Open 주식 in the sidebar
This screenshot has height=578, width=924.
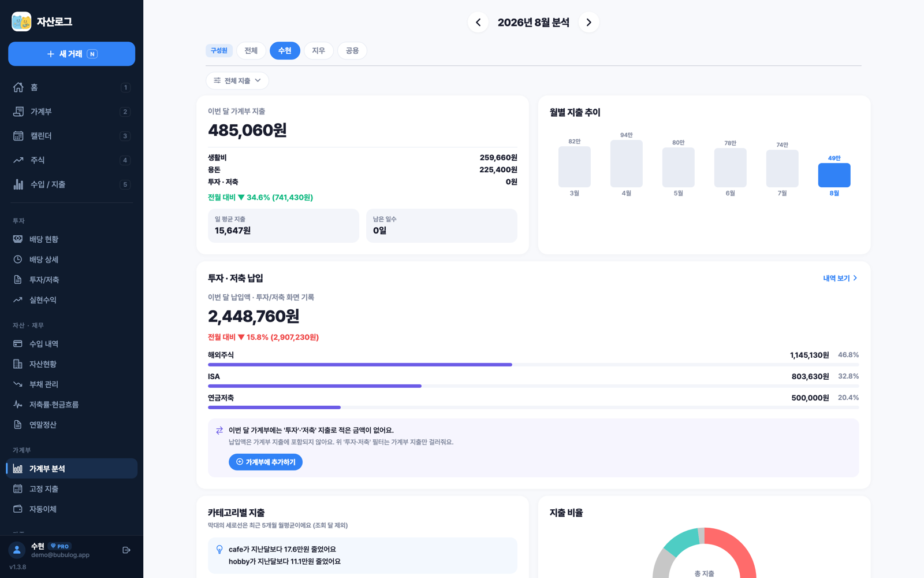pos(72,160)
